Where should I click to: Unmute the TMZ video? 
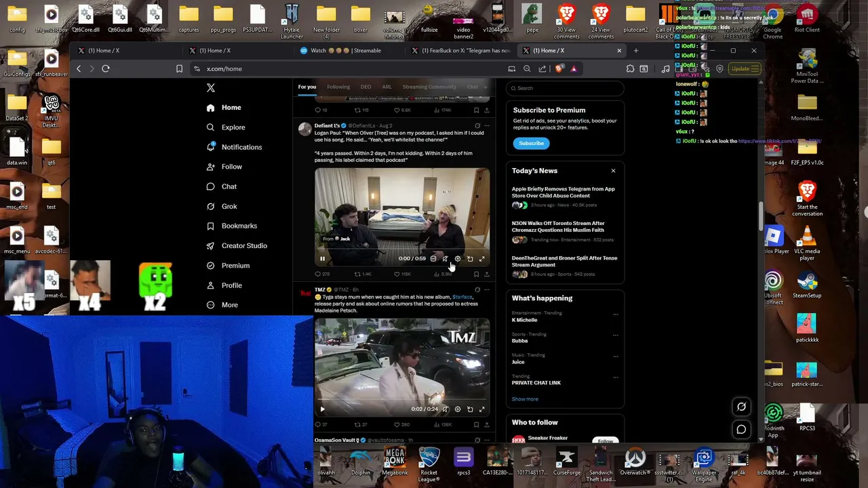pyautogui.click(x=445, y=409)
